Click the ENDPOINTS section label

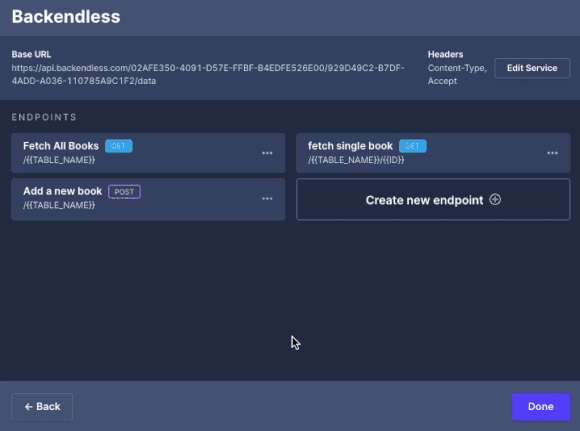[44, 117]
